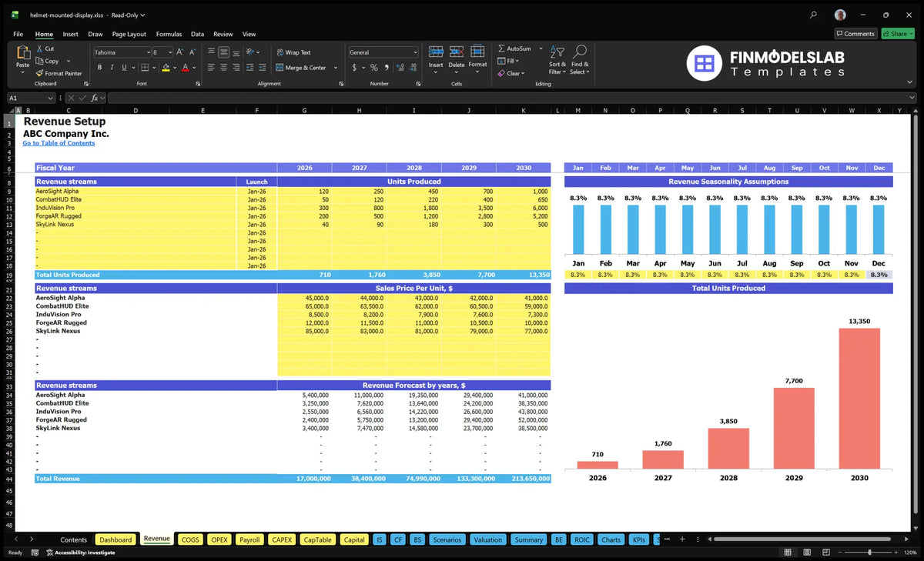Click the Increase Font Size icon

(180, 52)
